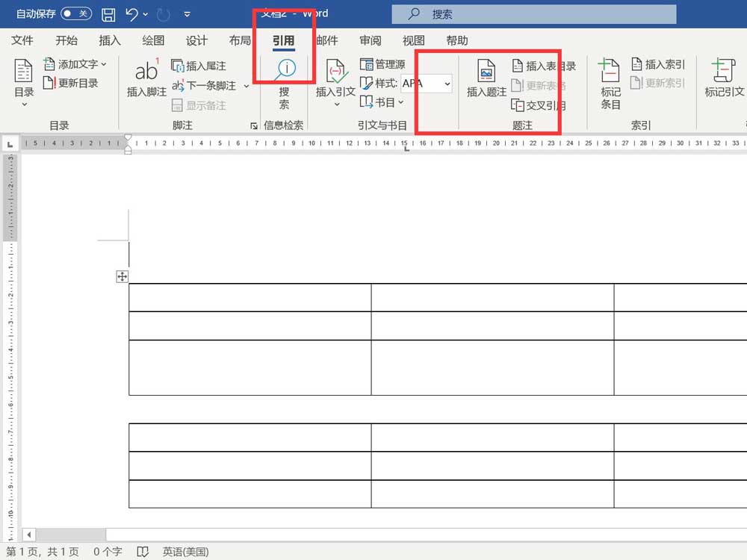
Task: Click the greyed-out 显示备注 button
Action: click(x=198, y=105)
